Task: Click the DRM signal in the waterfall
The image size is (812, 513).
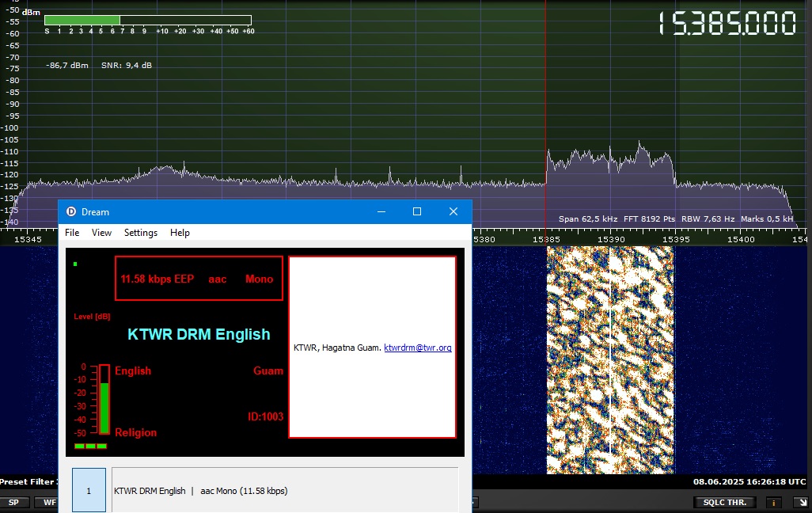Action: [610, 360]
